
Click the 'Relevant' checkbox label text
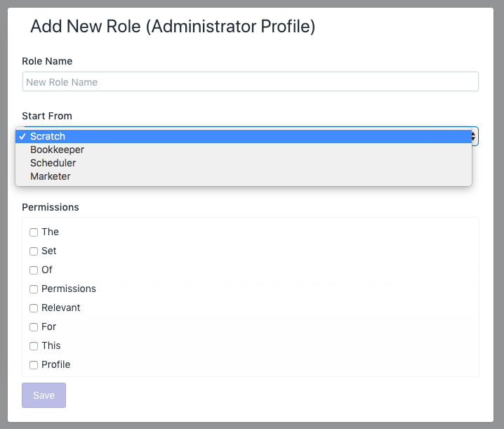coord(61,308)
